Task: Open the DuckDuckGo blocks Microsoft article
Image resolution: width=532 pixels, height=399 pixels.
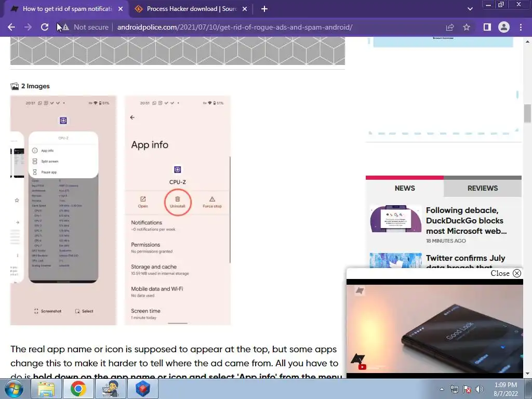Action: click(x=467, y=220)
